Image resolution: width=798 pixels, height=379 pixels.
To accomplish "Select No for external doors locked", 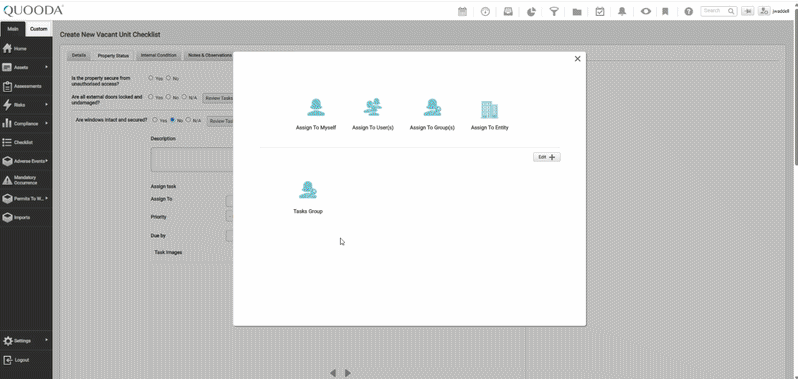I will (x=168, y=97).
